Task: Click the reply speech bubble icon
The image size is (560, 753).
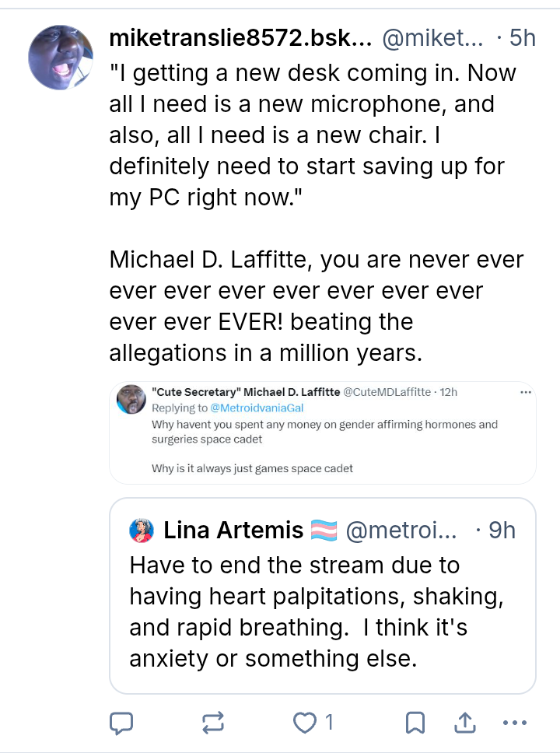Action: (121, 723)
